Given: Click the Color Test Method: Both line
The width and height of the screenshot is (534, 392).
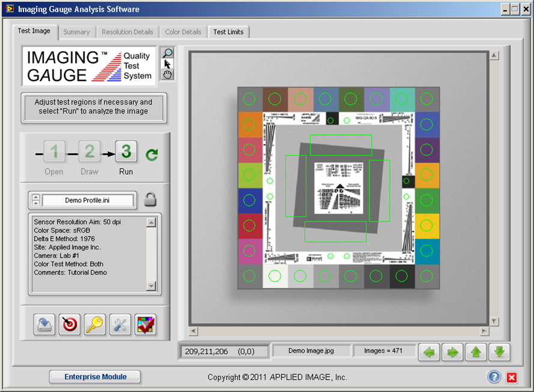Looking at the screenshot, I should click(68, 264).
